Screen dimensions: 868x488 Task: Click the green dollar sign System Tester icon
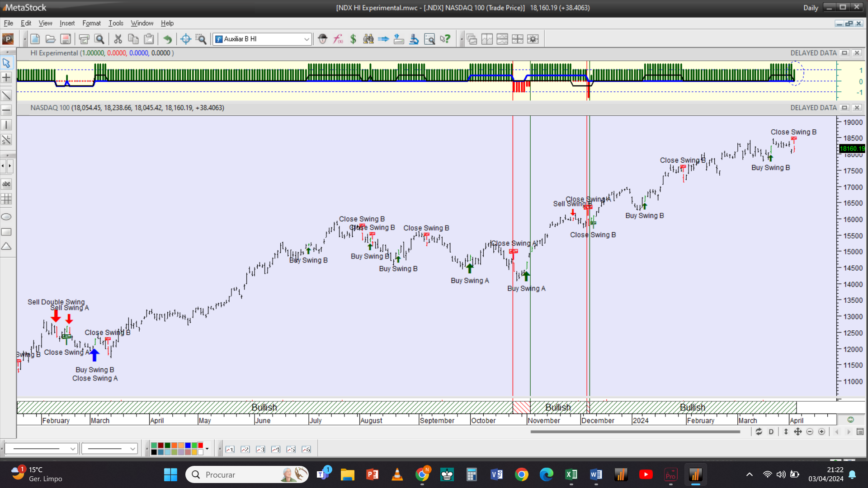(x=353, y=39)
